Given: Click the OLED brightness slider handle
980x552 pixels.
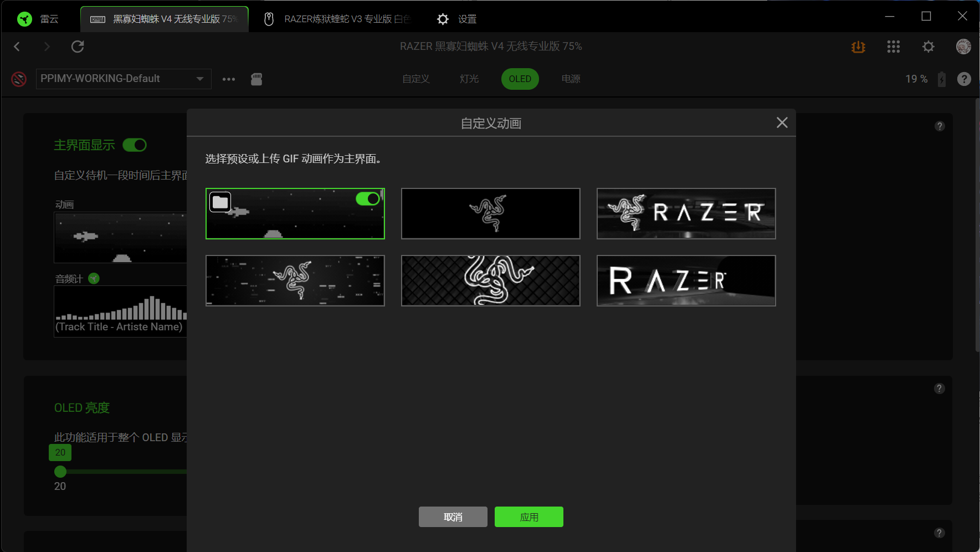Looking at the screenshot, I should click(60, 472).
